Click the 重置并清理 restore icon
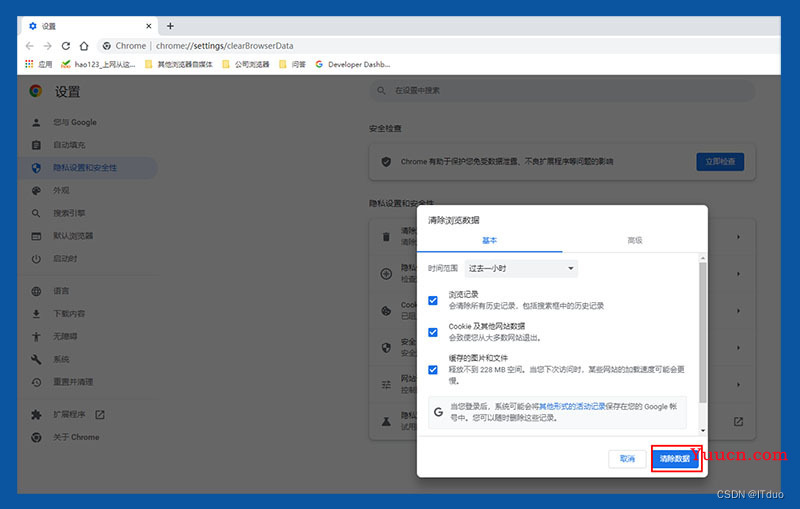 coord(36,382)
